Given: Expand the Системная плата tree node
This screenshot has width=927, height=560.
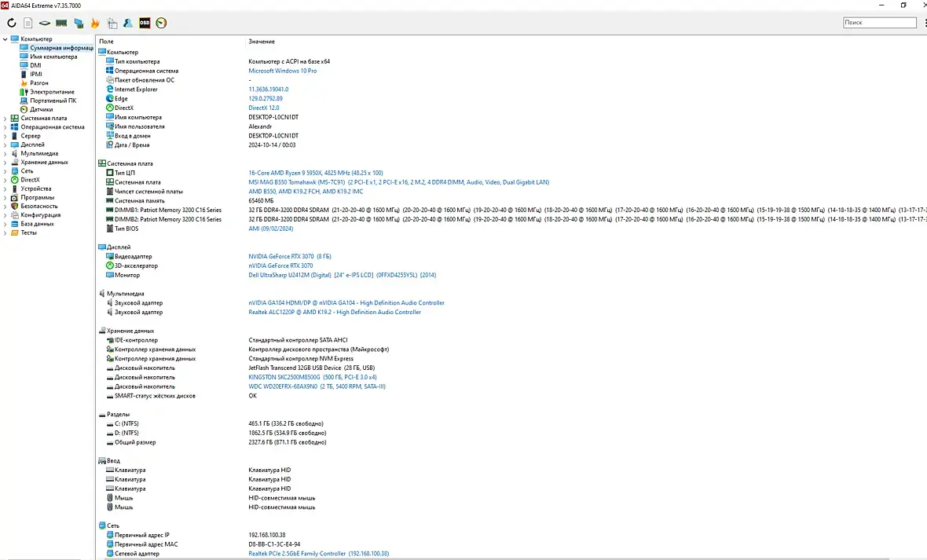Looking at the screenshot, I should [5, 119].
